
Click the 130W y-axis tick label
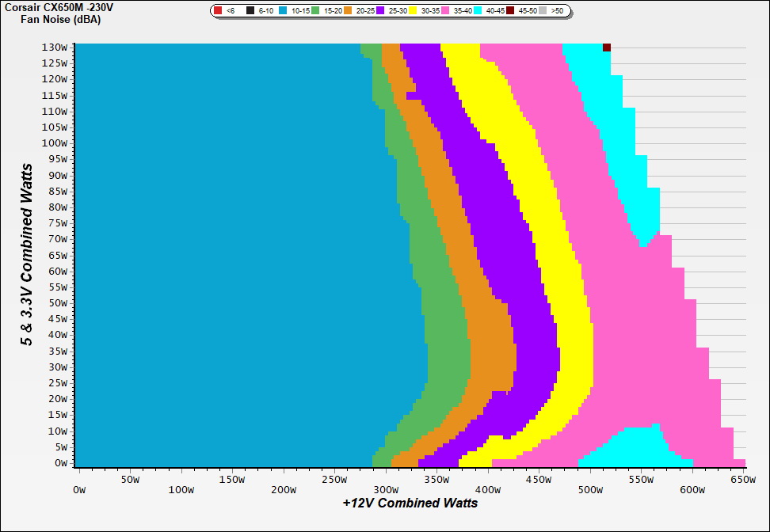[x=55, y=47]
